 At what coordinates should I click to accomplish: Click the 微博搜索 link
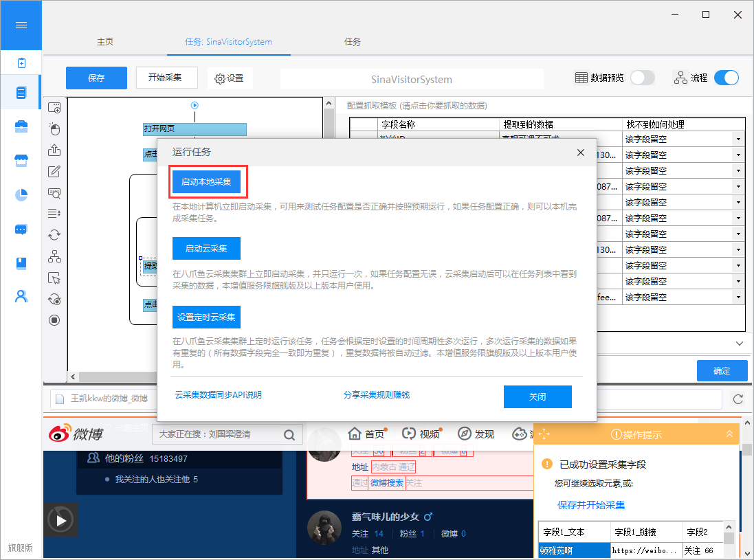point(387,483)
